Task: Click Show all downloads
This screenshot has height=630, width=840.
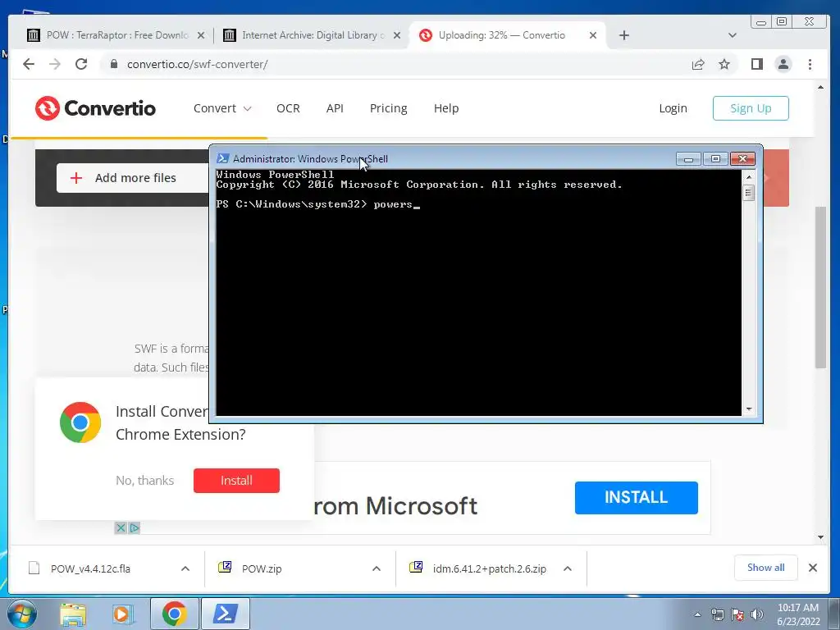Action: [765, 568]
